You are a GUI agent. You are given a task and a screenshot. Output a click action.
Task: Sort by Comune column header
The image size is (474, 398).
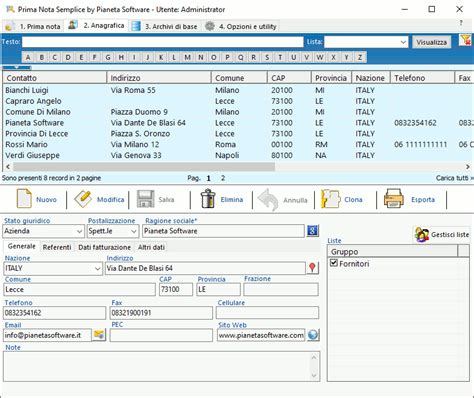[239, 78]
